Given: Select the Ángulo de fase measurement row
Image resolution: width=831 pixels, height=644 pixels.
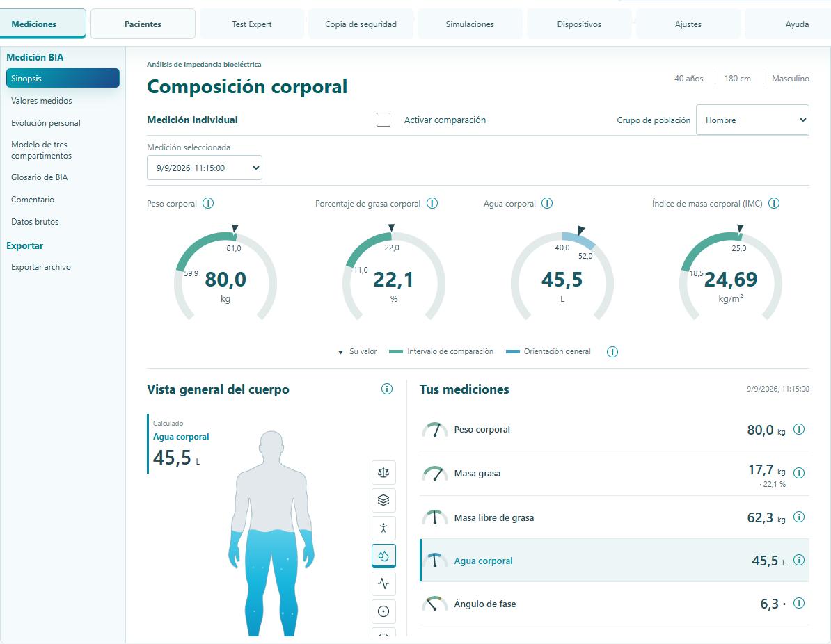Looking at the screenshot, I should 615,604.
